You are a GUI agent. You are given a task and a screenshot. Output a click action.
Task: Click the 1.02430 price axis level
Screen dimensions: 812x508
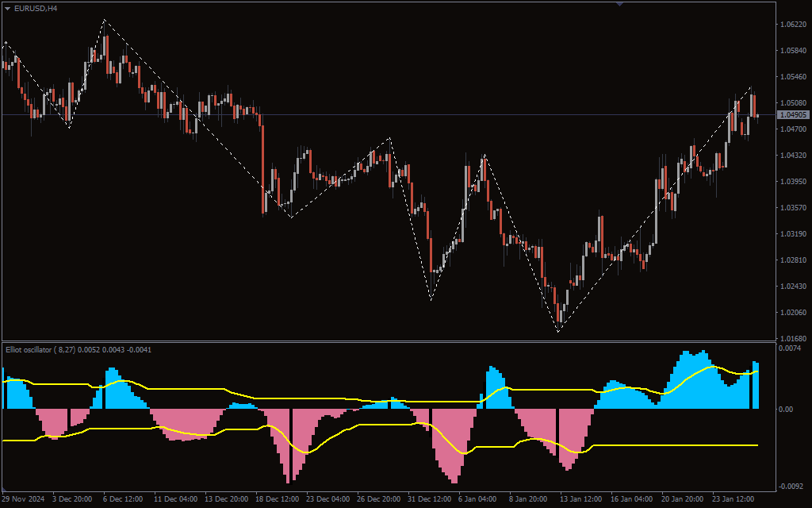pos(793,287)
